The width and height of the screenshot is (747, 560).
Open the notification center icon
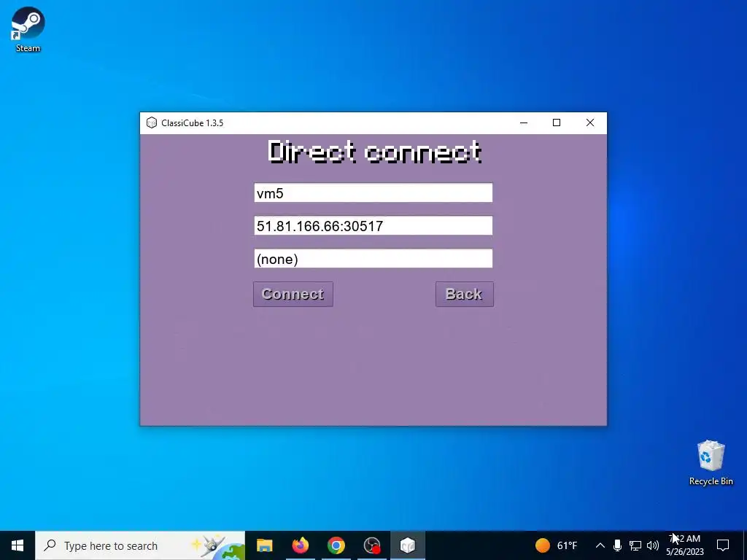723,545
